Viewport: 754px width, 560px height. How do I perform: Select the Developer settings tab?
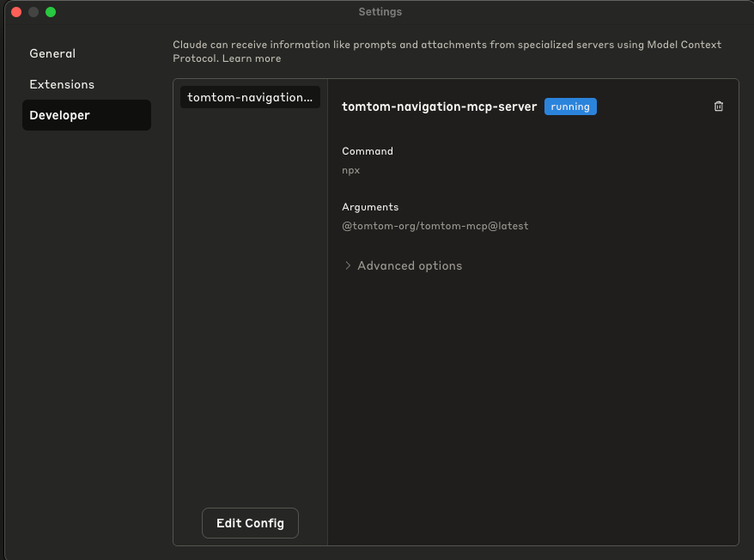tap(87, 115)
